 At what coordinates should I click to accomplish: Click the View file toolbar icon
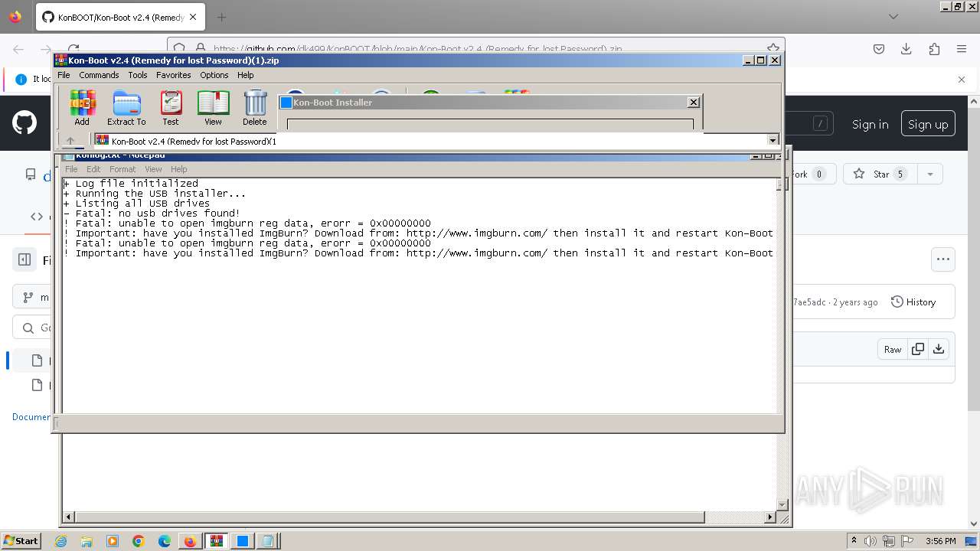(x=213, y=108)
